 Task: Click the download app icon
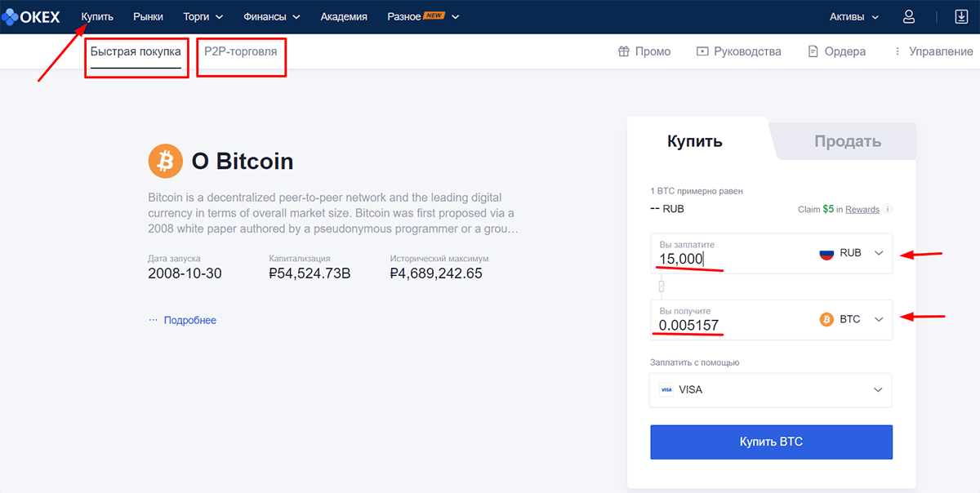(x=961, y=16)
